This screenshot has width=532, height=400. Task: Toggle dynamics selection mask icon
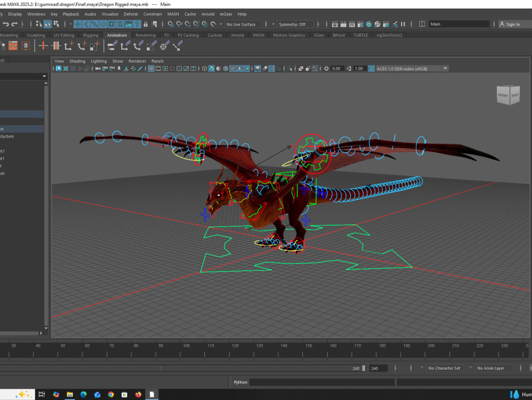click(120, 24)
